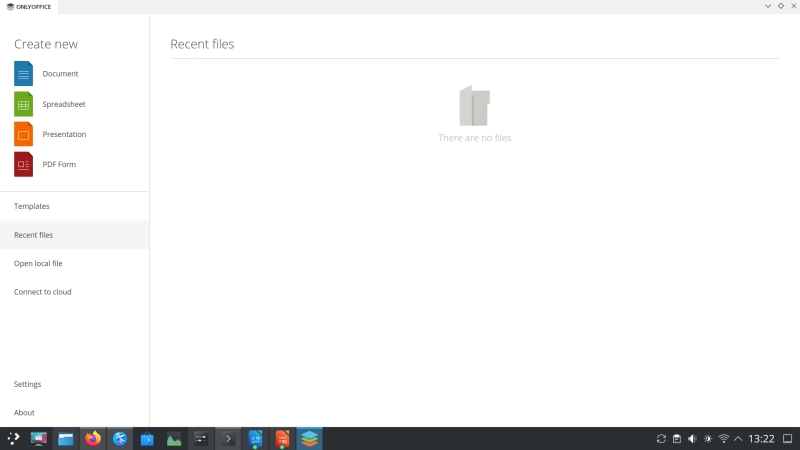Switch to the ONLYOFFICE home tab
The height and width of the screenshot is (450, 800).
29,7
